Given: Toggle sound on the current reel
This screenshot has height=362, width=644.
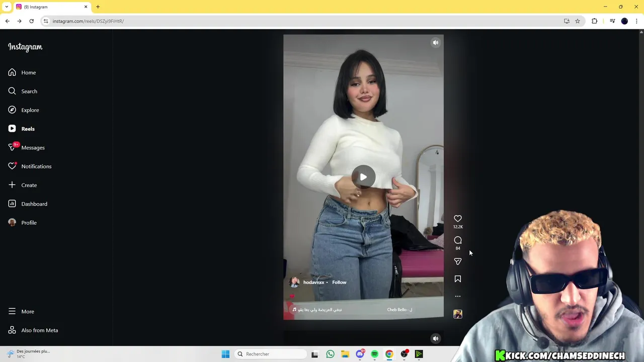Looking at the screenshot, I should pyautogui.click(x=436, y=43).
